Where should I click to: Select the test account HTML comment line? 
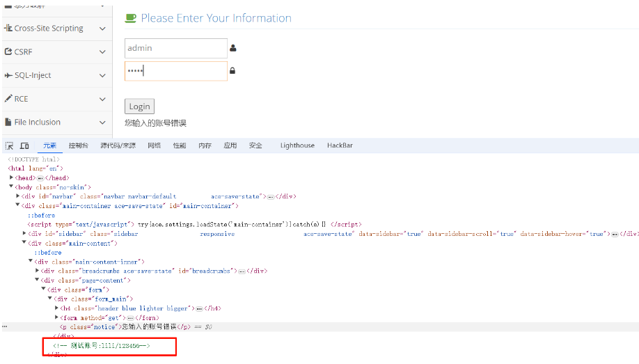click(x=102, y=346)
